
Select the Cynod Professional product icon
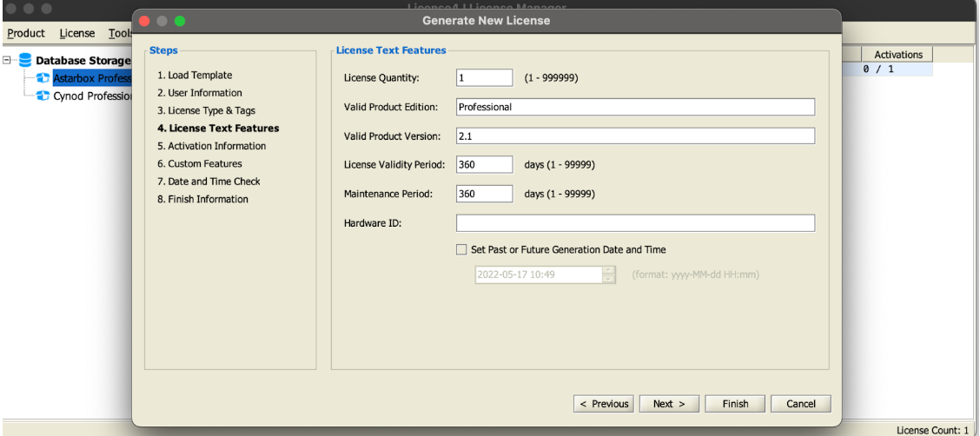[x=43, y=95]
